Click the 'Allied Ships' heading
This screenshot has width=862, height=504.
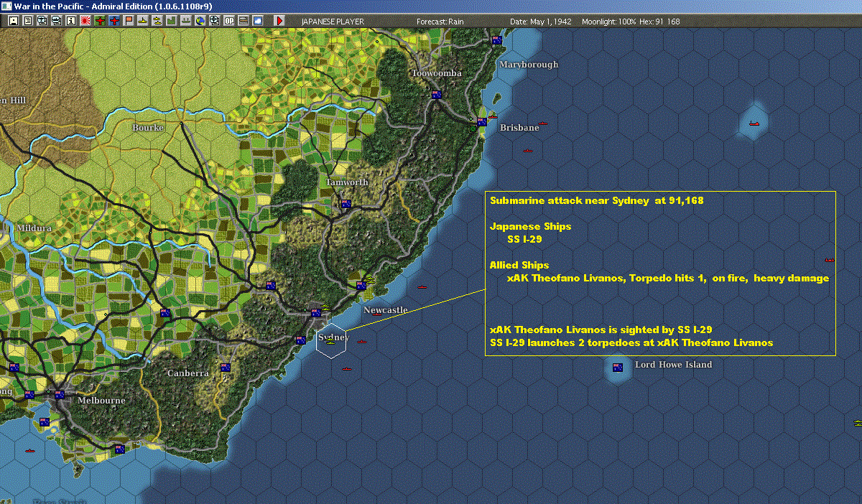point(519,265)
